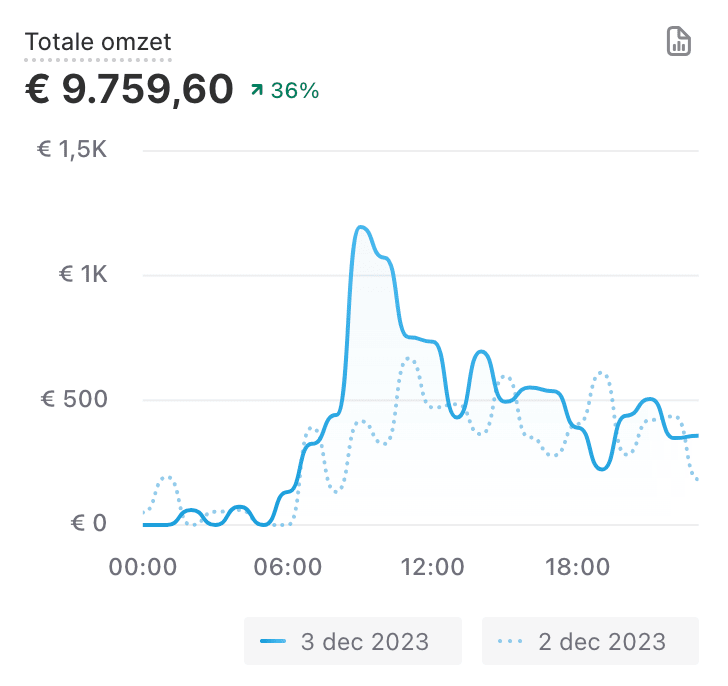Click the green upward trend arrow icon
The image size is (728, 686).
click(257, 91)
